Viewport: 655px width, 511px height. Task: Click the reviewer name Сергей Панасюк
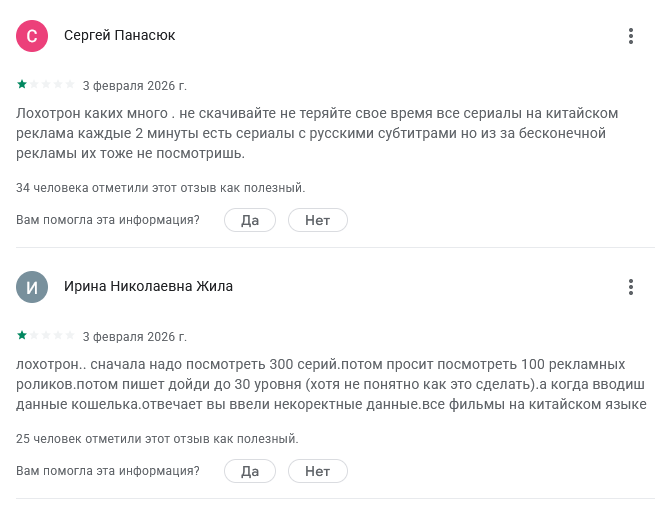(x=120, y=36)
